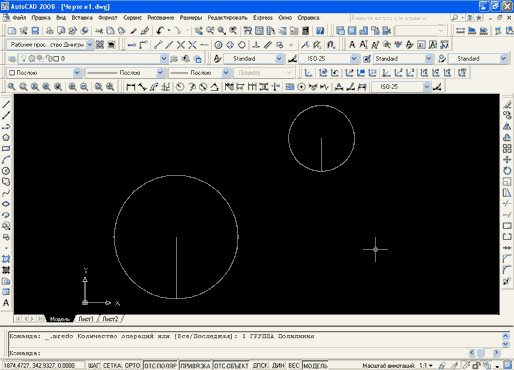The height and width of the screenshot is (370, 514).
Task: Click the command line horizontal scroll right arrow
Action: 496,353
